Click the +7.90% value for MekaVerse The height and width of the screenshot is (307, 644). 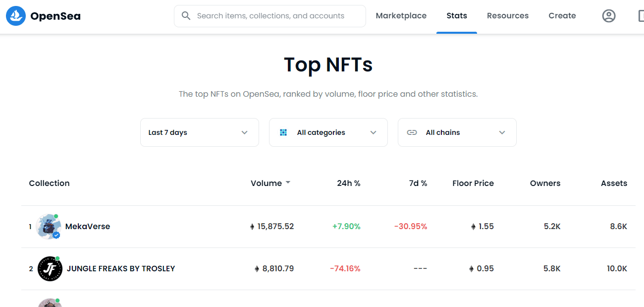coord(346,227)
